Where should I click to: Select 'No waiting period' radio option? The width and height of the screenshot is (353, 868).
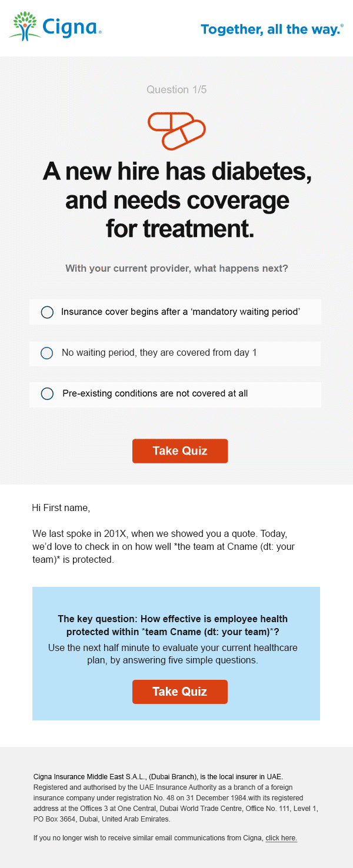click(x=47, y=353)
